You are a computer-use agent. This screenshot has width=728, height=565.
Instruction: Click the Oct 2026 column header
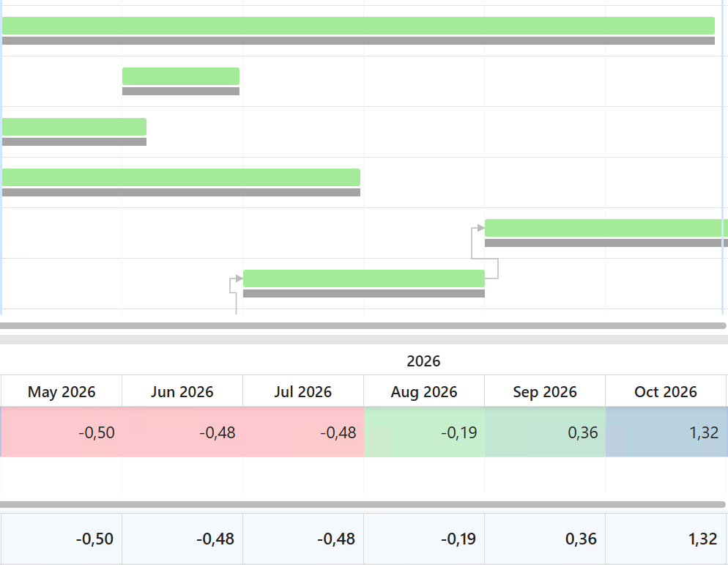tap(666, 392)
